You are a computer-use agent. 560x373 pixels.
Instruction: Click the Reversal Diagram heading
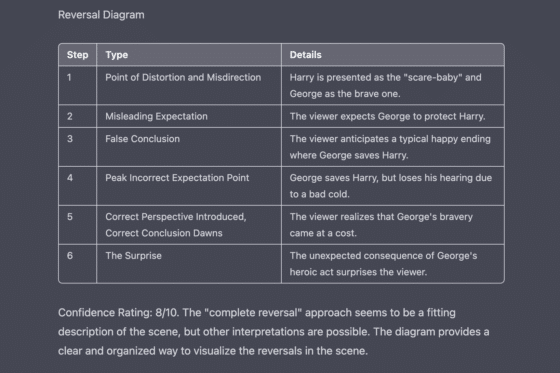click(101, 15)
